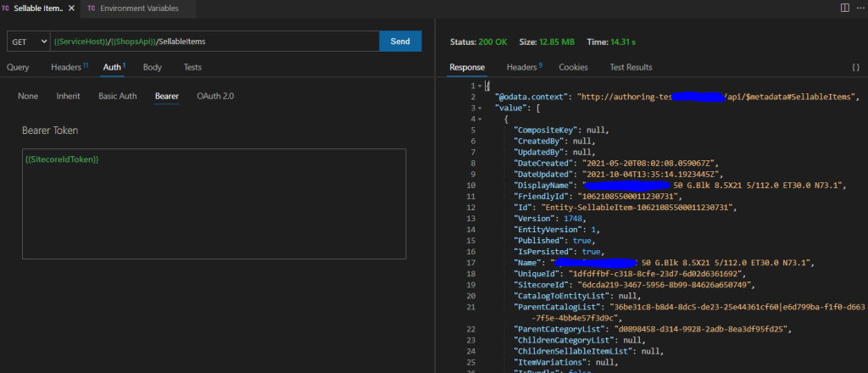View the Test Results tab

tap(631, 67)
